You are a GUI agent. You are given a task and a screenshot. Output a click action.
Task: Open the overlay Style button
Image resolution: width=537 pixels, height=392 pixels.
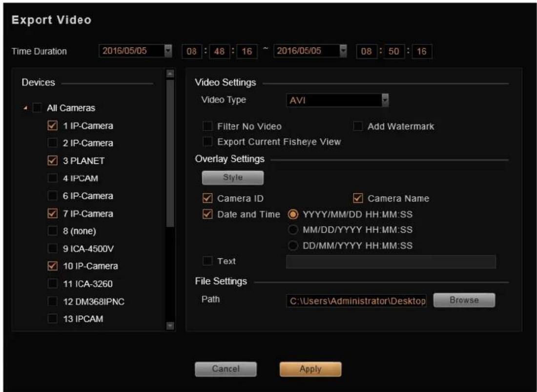[x=233, y=177]
